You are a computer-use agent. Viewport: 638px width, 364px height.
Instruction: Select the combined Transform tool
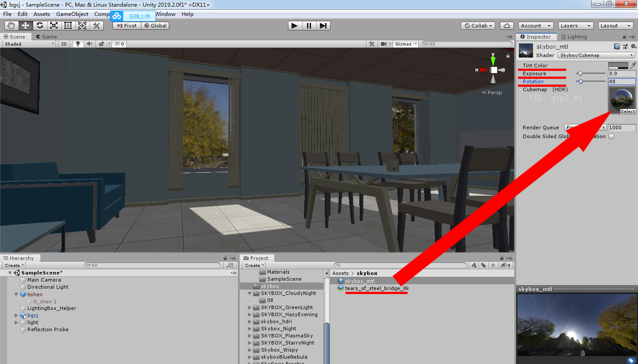(82, 26)
